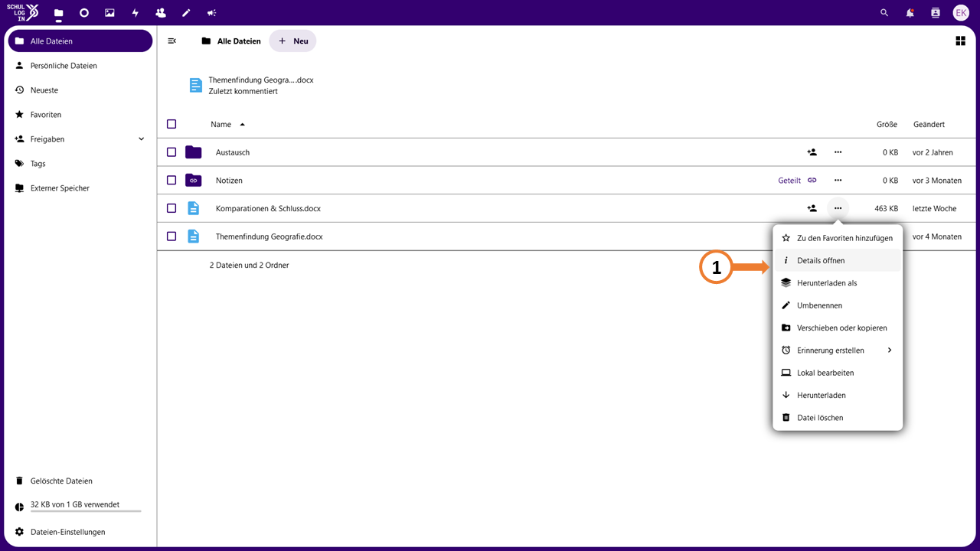Click share icon for Austausch folder
The image size is (980, 551).
point(812,152)
